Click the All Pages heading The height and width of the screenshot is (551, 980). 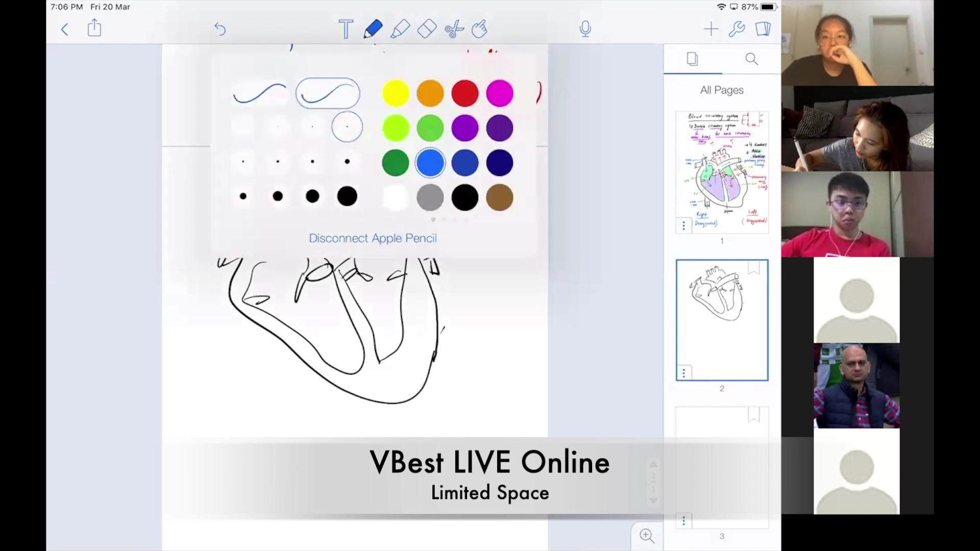tap(722, 90)
